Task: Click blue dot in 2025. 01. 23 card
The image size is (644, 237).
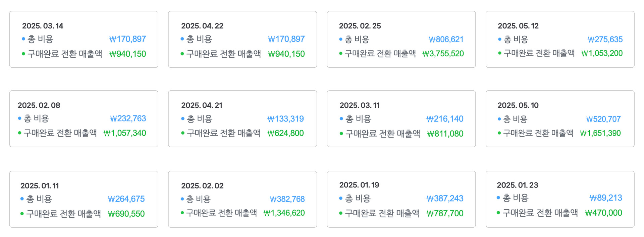Action: tap(498, 198)
